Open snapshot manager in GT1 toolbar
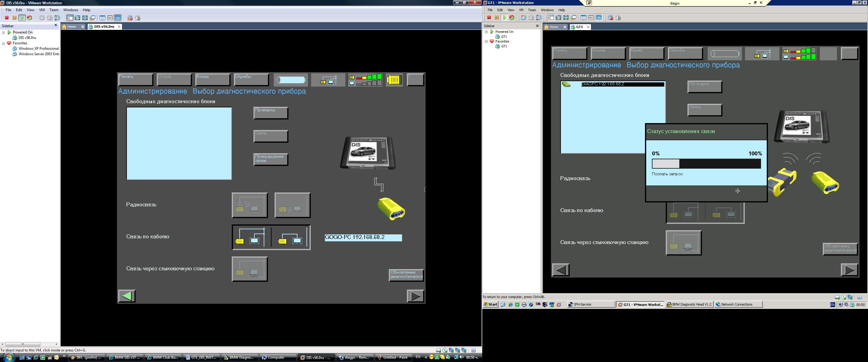Viewport: 868px width, 362px height. click(539, 18)
